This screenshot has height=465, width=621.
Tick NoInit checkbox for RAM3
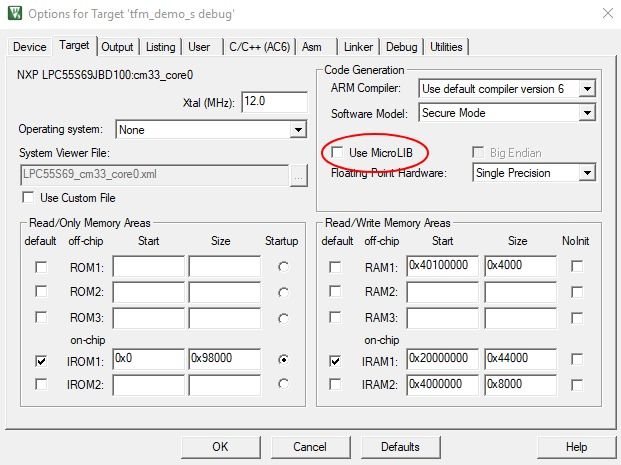[x=577, y=318]
